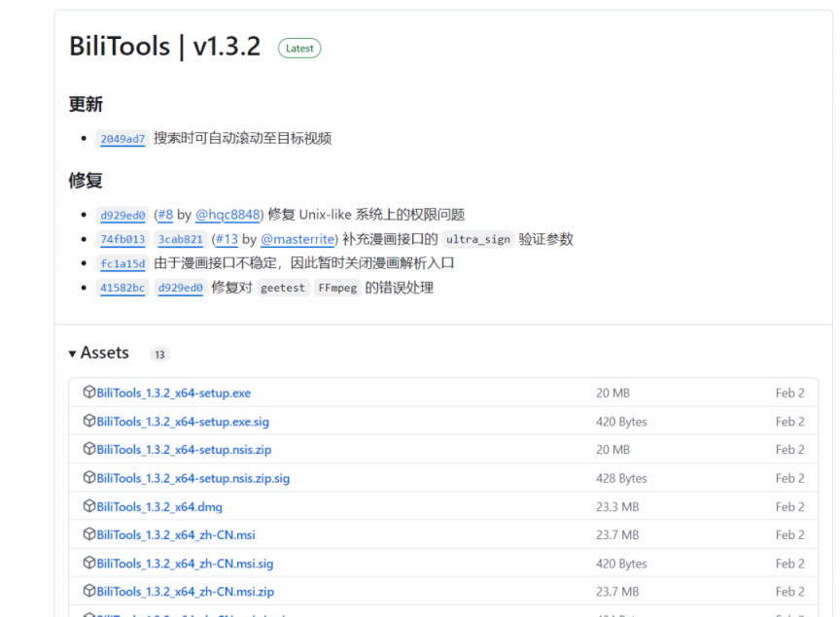Open commit fc1a15d
This screenshot has height=617, width=840.
(122, 263)
